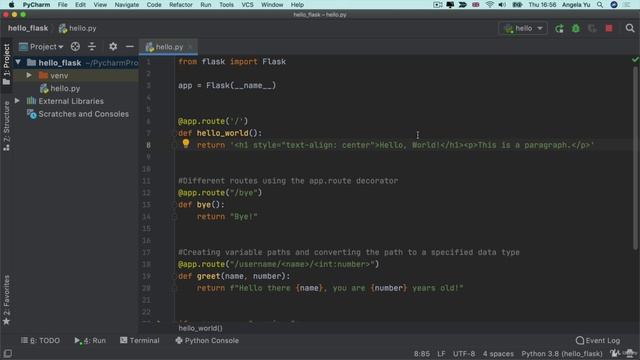Open Search Everywhere magnifier in toolbar
640x360 pixels.
click(x=630, y=28)
